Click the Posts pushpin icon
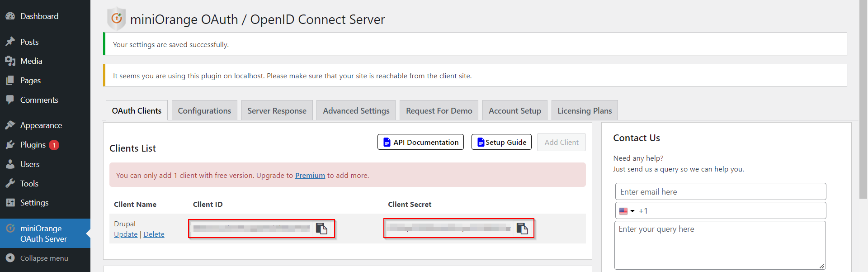 pyautogui.click(x=10, y=42)
